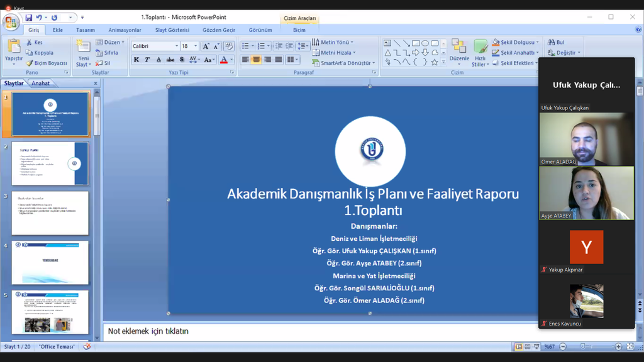Open the round Office button menu
644x362 pixels.
click(x=11, y=22)
